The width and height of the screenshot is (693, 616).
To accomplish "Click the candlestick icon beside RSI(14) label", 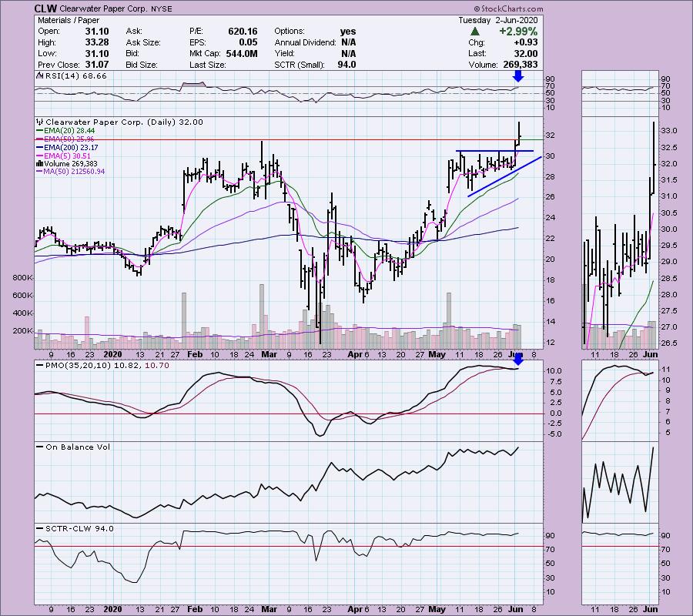I will point(39,76).
